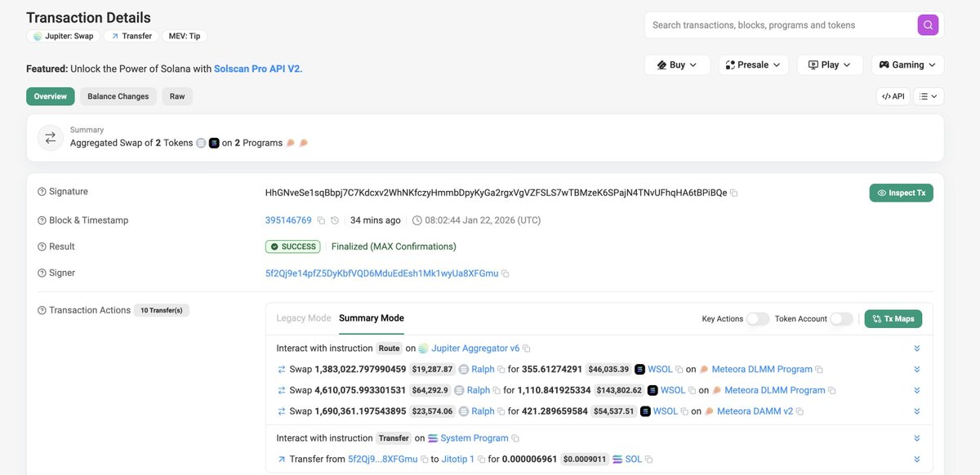The height and width of the screenshot is (475, 980).
Task: Click the purple search magnifier button
Action: (x=928, y=25)
